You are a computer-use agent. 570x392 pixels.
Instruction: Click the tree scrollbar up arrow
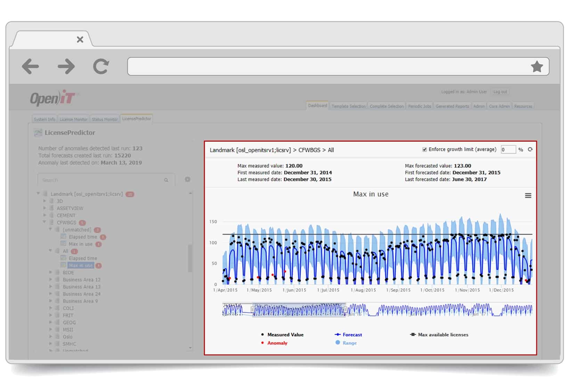point(190,193)
